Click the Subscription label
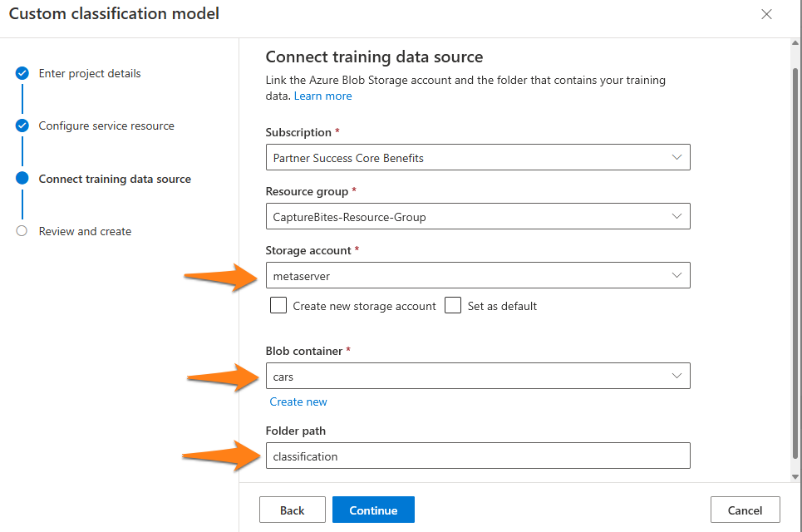 (x=298, y=132)
